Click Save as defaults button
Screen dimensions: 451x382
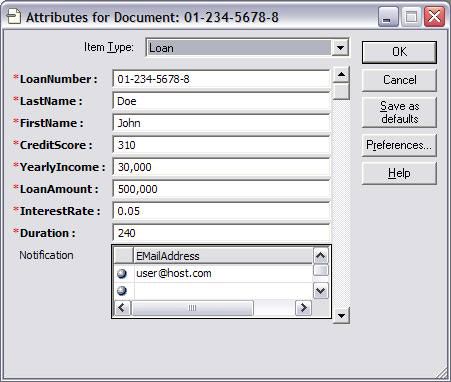tap(399, 112)
